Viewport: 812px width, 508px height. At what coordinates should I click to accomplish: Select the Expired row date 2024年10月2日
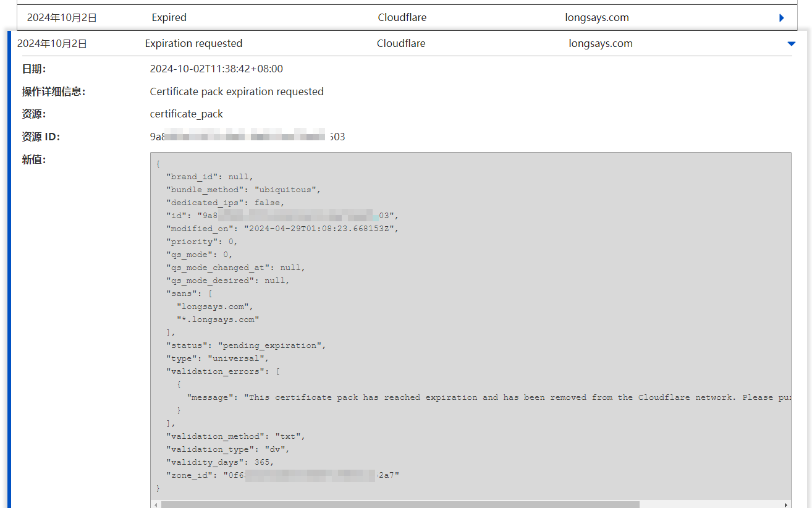click(x=62, y=18)
